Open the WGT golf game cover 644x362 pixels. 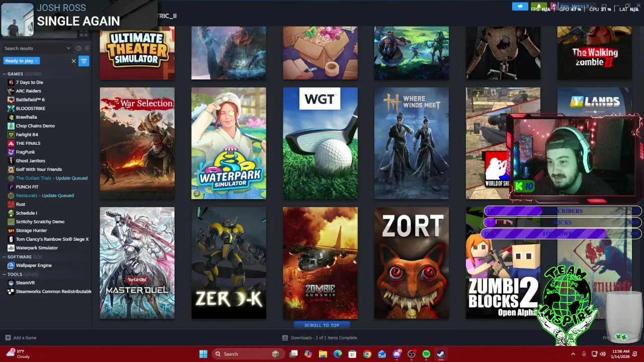(x=320, y=143)
